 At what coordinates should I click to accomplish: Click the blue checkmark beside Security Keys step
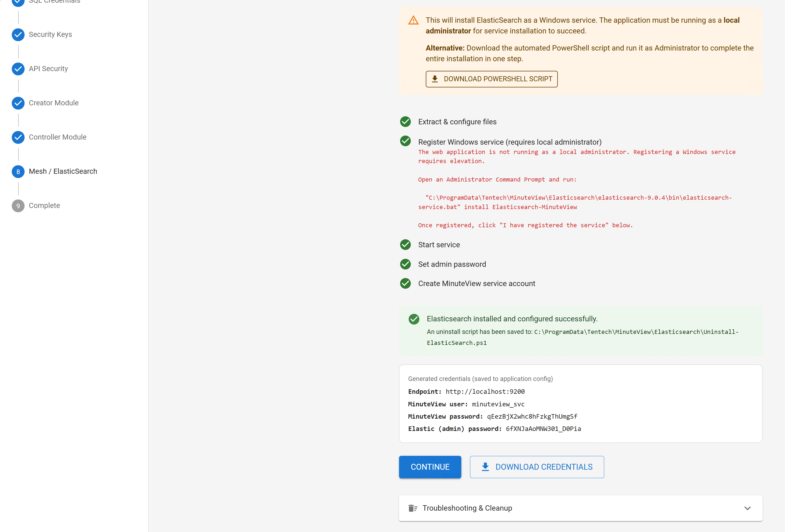click(x=18, y=34)
